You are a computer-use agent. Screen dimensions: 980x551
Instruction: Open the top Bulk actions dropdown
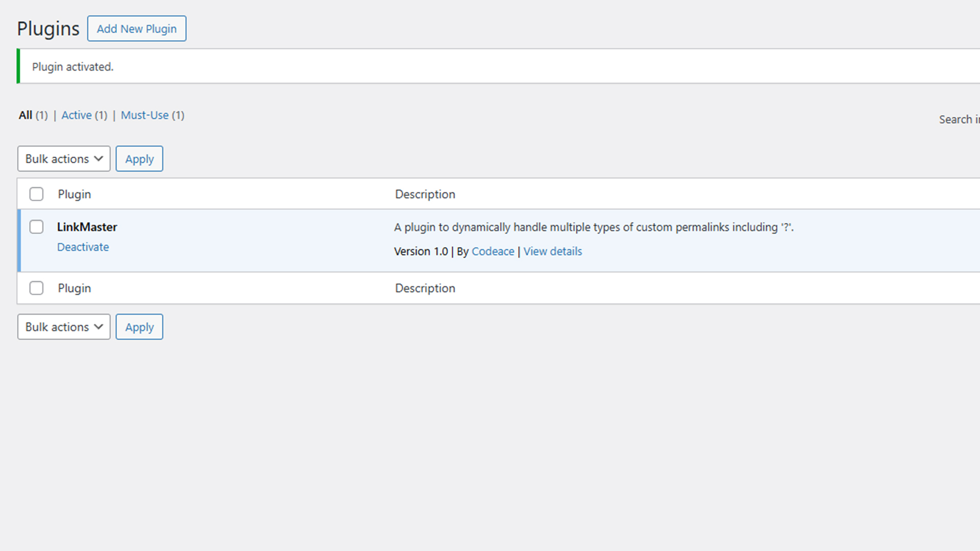click(x=64, y=159)
